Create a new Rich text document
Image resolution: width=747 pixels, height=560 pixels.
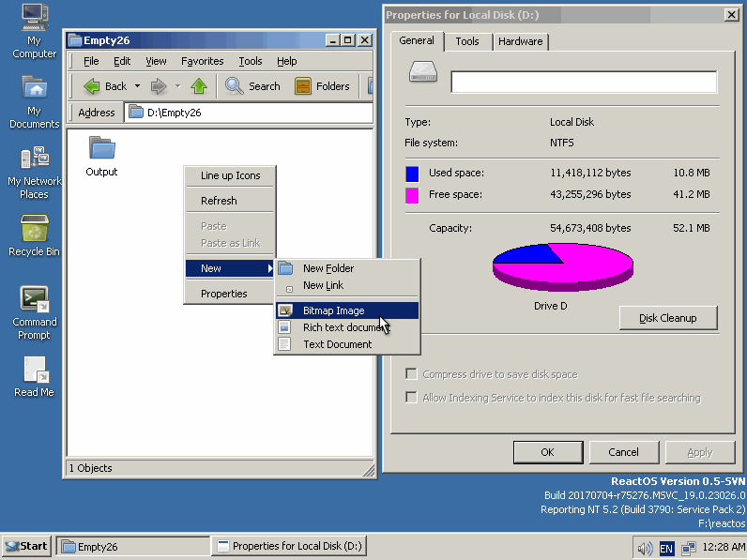click(347, 327)
